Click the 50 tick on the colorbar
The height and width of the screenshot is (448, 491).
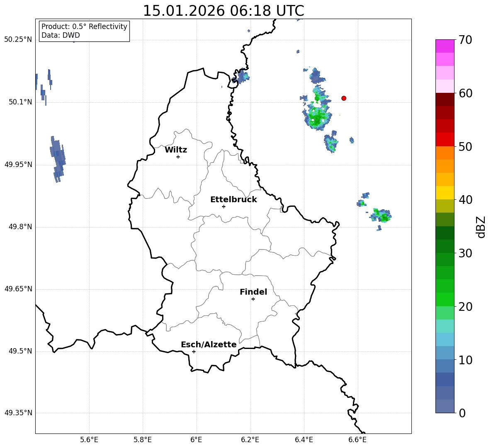(466, 146)
